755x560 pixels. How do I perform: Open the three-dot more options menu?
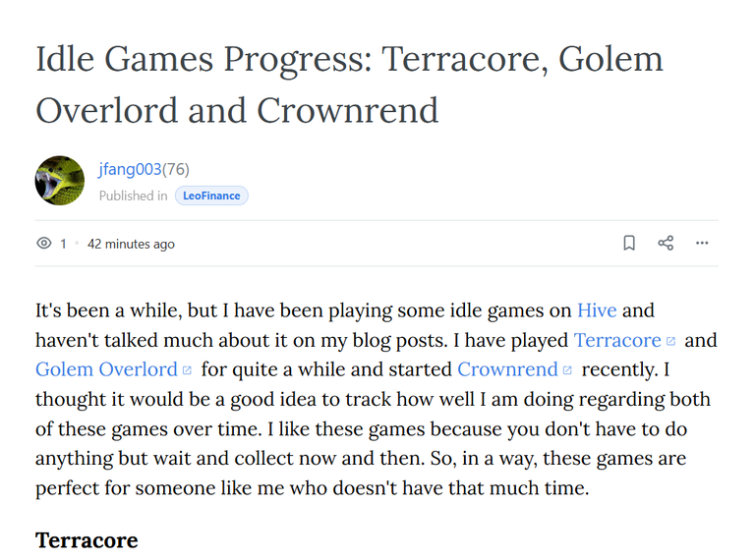(x=702, y=243)
